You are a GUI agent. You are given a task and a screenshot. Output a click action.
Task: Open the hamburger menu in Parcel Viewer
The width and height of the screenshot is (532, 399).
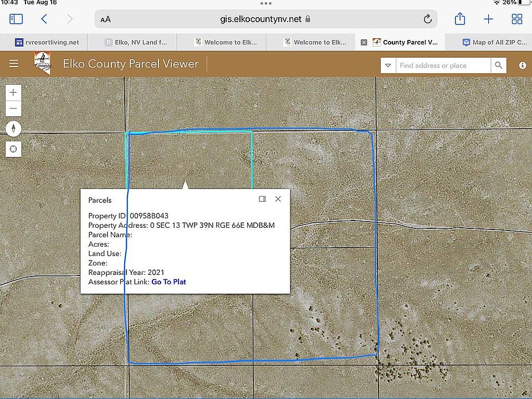click(14, 64)
